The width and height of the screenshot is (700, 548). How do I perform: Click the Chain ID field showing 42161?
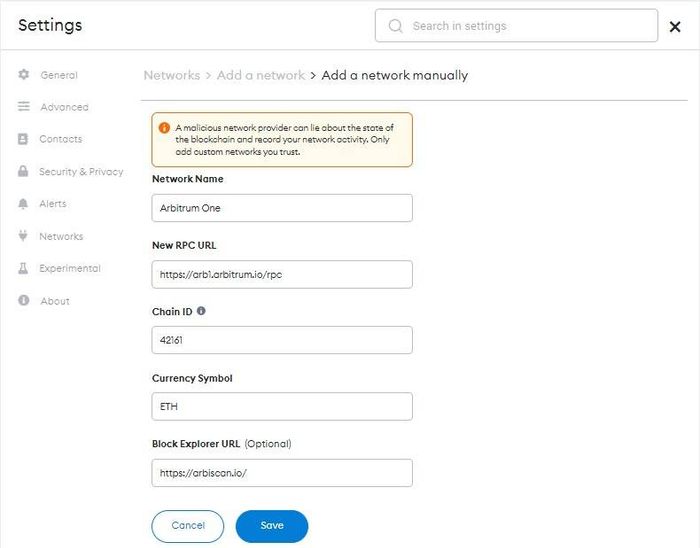[282, 340]
